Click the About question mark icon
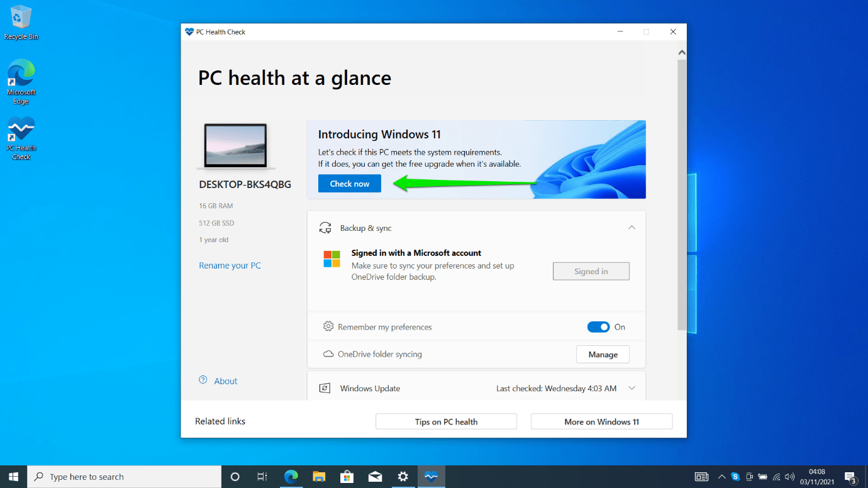868x488 pixels. (203, 380)
